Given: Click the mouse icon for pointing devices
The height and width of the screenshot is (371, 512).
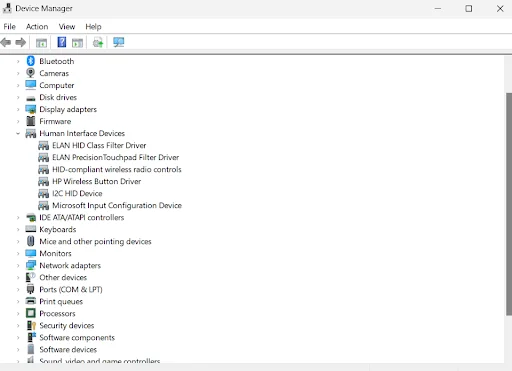Looking at the screenshot, I should pos(31,241).
